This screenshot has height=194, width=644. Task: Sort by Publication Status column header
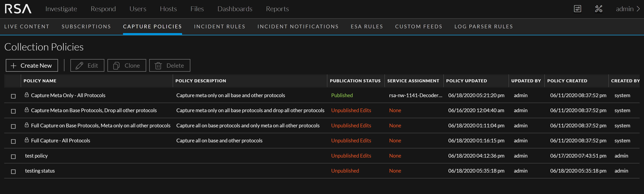(355, 81)
